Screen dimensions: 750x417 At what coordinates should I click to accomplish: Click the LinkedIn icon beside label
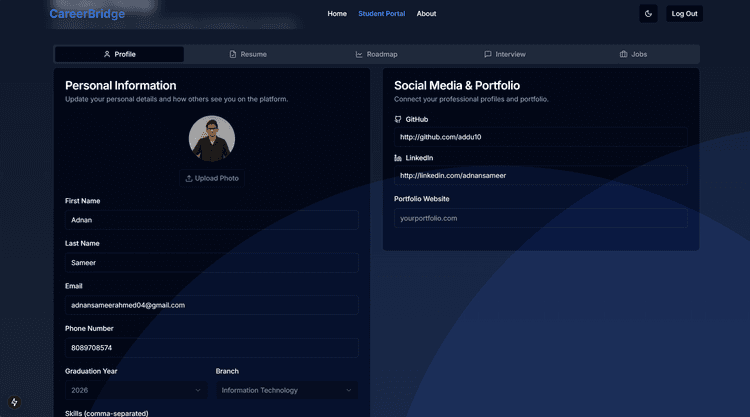pyautogui.click(x=398, y=158)
